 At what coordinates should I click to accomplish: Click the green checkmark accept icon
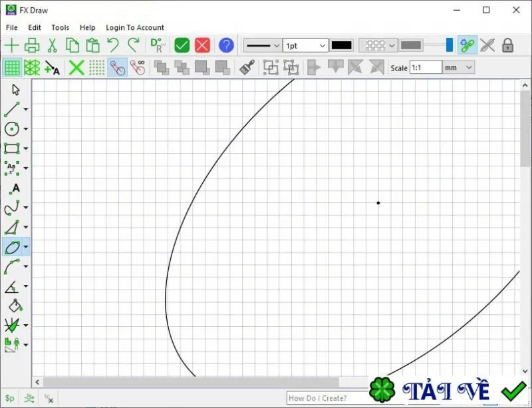(182, 45)
